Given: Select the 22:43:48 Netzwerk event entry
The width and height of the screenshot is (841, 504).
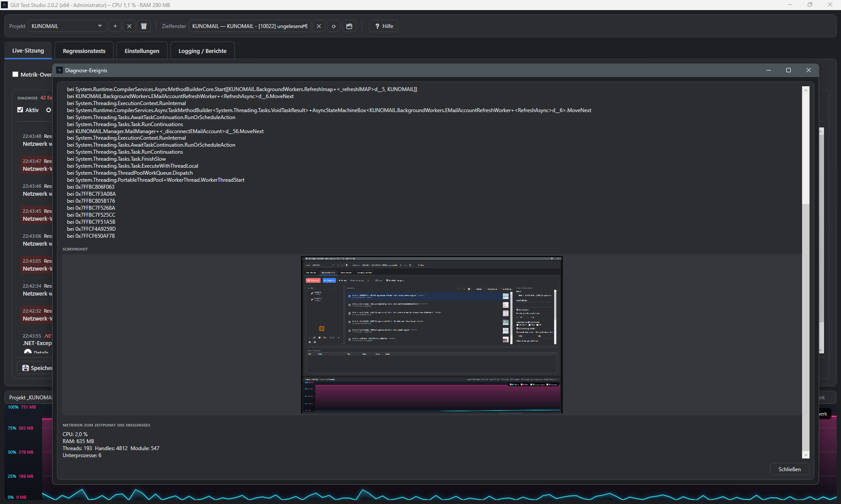Looking at the screenshot, I should (37, 140).
